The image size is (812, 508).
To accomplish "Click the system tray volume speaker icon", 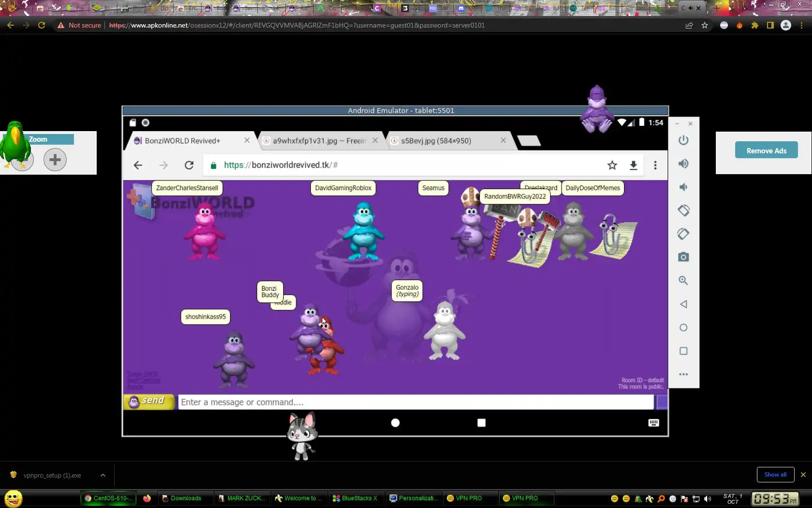I will pyautogui.click(x=708, y=499).
